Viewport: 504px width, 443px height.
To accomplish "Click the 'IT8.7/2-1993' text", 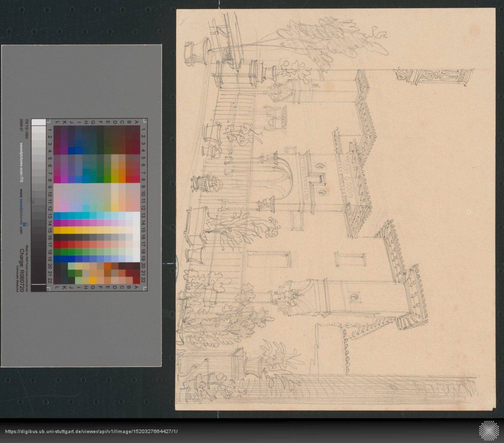I will (27, 129).
